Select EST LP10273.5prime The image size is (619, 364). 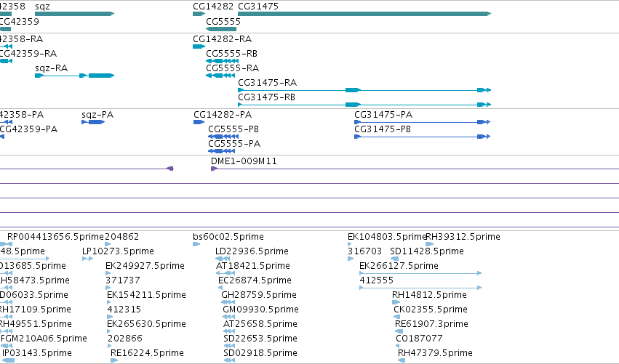pos(118,251)
